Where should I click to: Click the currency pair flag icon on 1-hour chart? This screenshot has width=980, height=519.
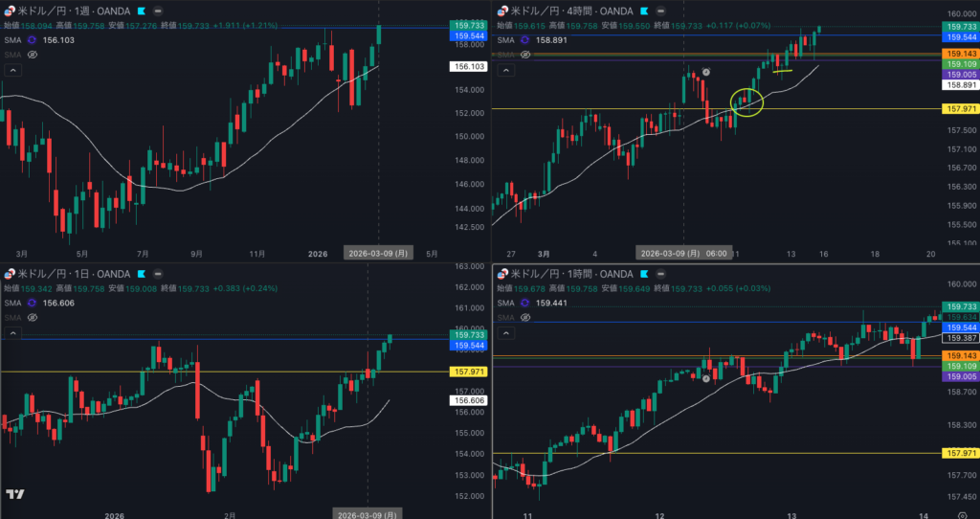tap(501, 275)
